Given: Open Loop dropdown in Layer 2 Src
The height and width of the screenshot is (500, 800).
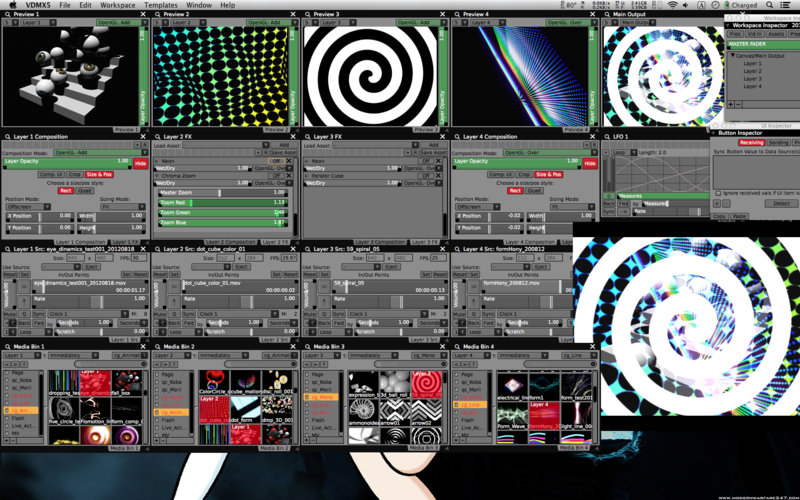Looking at the screenshot, I should pyautogui.click(x=185, y=332).
